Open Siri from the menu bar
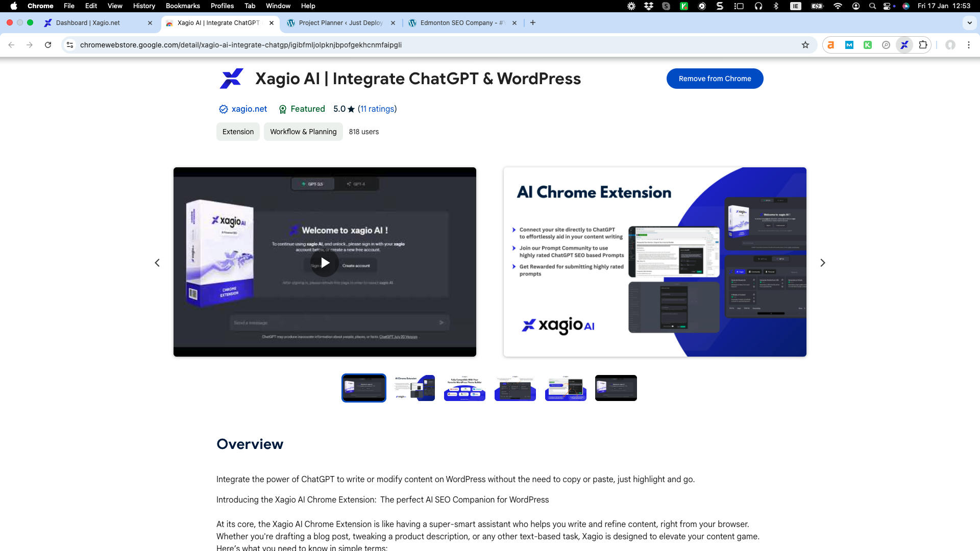 coord(906,6)
